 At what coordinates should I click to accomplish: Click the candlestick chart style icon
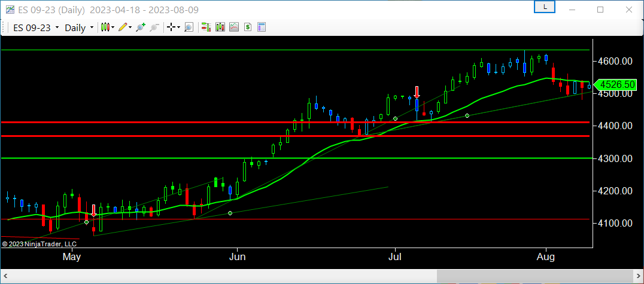tap(105, 28)
